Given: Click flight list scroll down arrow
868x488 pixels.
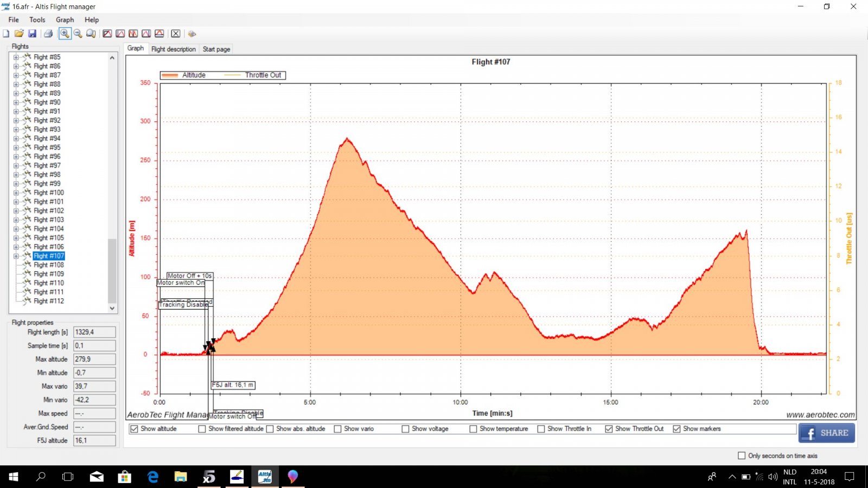Looking at the screenshot, I should pos(112,308).
